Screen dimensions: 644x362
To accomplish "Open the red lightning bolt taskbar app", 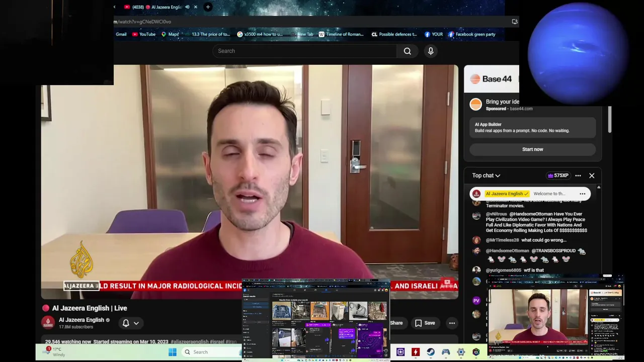I will click(416, 352).
